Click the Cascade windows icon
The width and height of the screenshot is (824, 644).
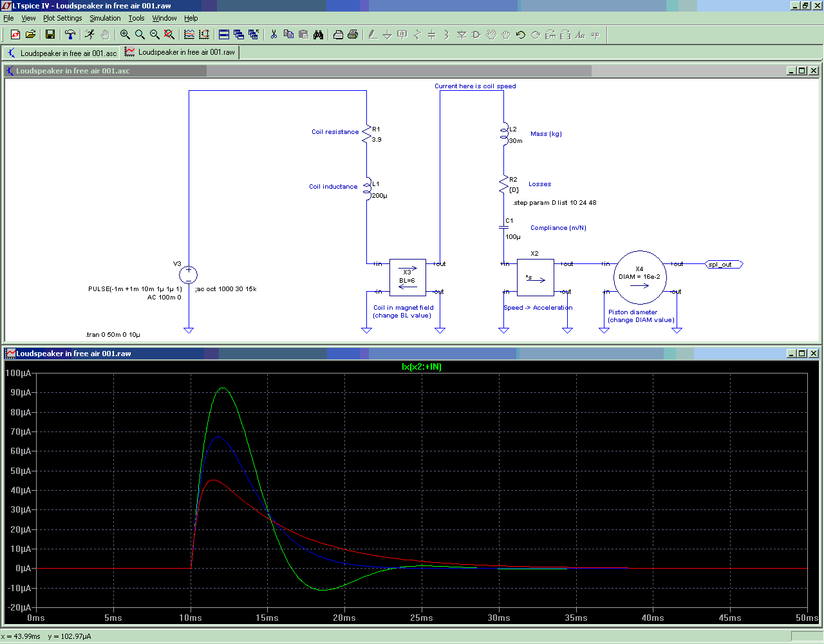(x=239, y=35)
